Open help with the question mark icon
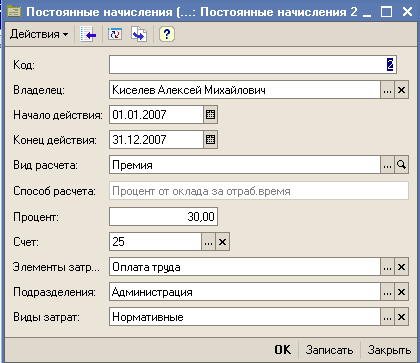 [x=167, y=34]
